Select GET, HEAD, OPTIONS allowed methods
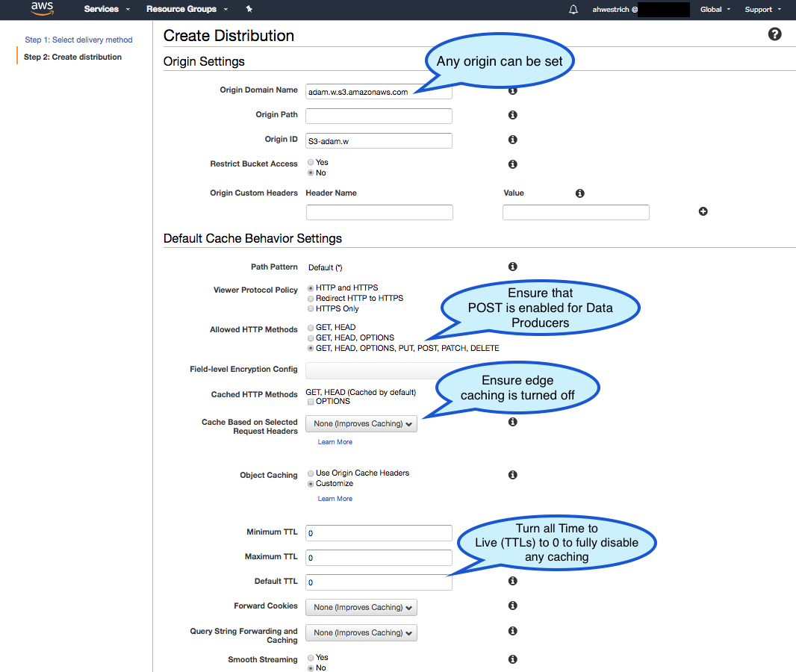This screenshot has width=796, height=672. click(x=311, y=338)
